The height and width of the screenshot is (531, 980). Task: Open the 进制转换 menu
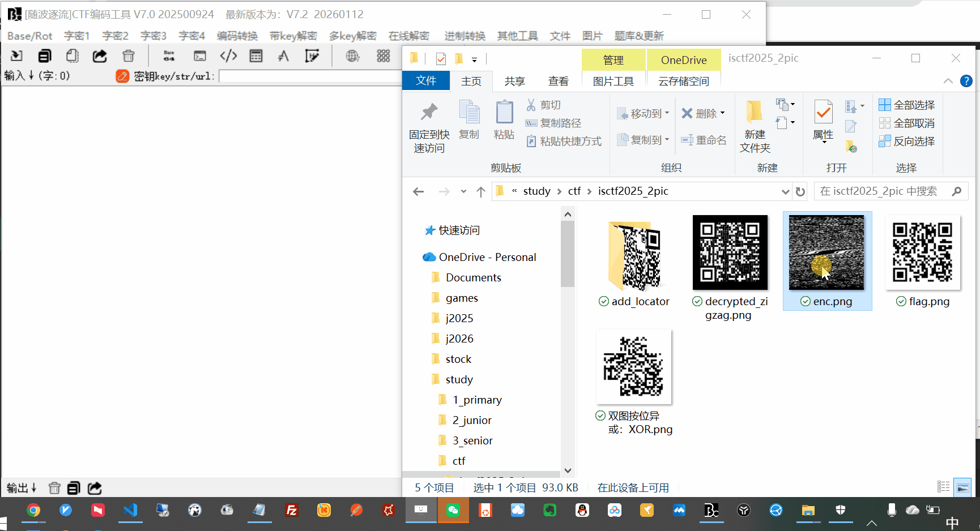[x=465, y=36]
